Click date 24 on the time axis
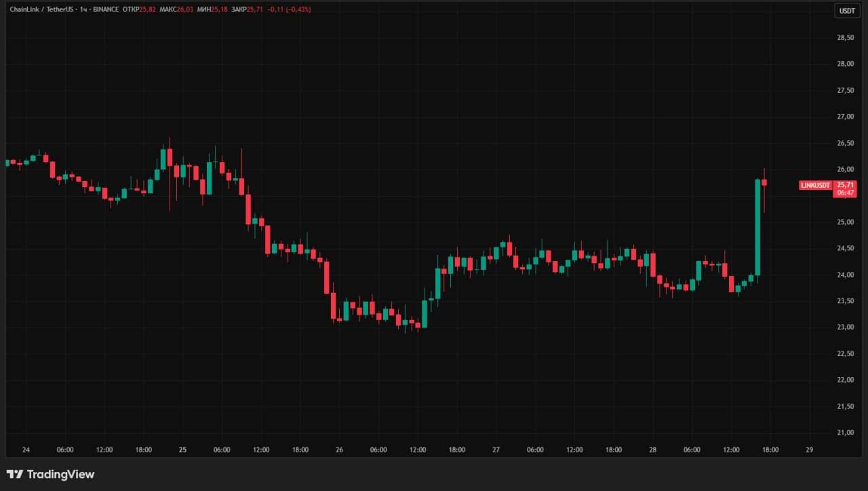This screenshot has width=868, height=491. 26,450
